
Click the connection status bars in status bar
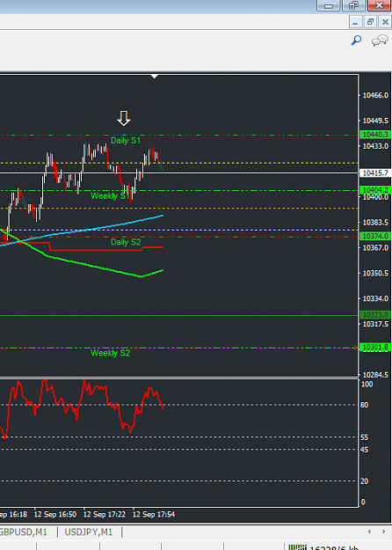297,547
